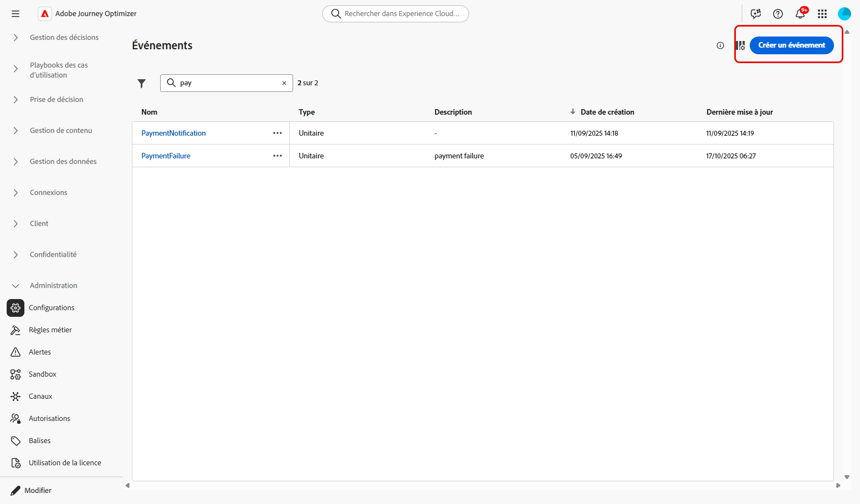
Task: Open the help question mark icon
Action: (778, 14)
